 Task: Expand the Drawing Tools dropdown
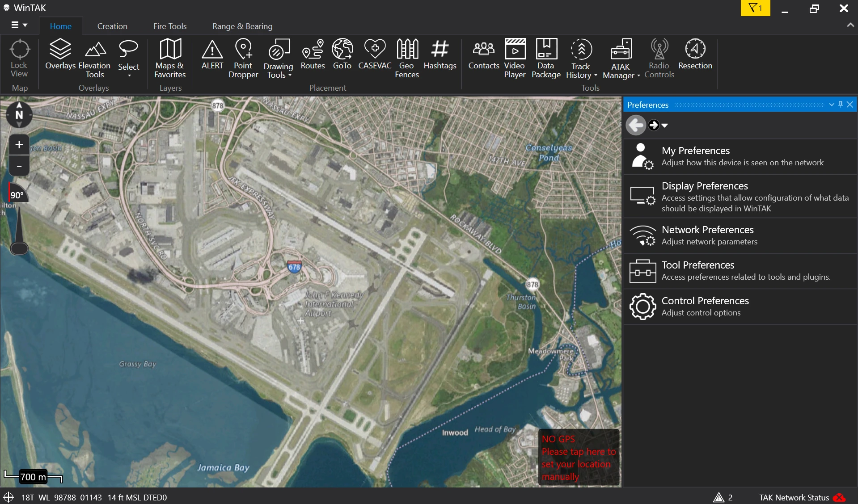click(x=290, y=76)
